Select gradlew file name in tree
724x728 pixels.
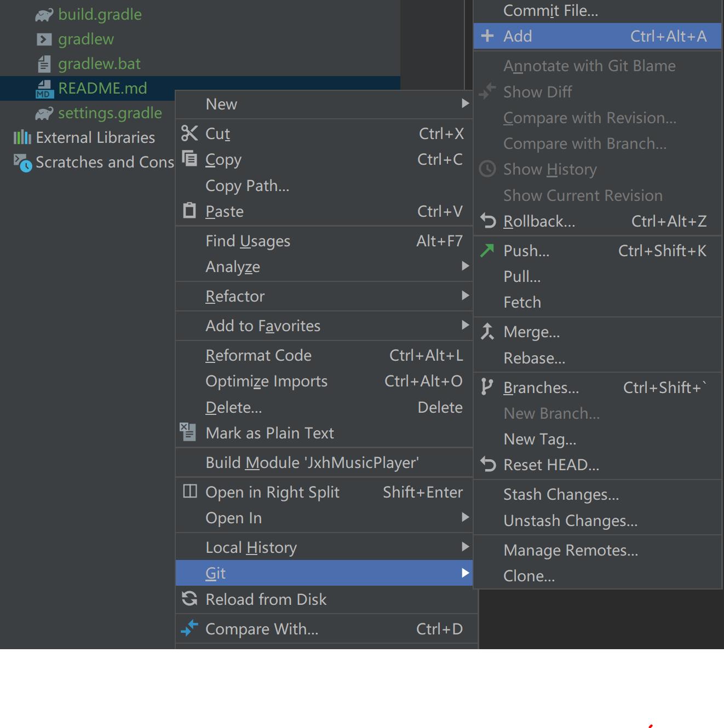coord(86,39)
